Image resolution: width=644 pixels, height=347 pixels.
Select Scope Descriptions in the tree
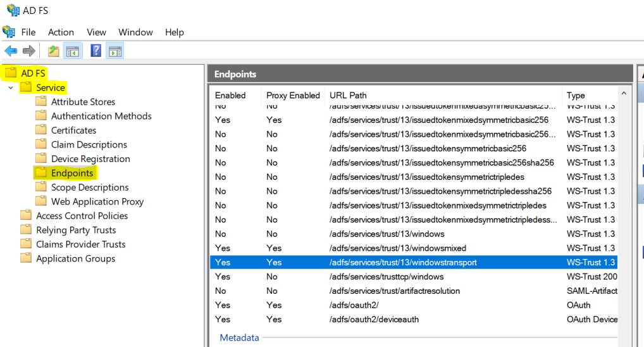[90, 187]
